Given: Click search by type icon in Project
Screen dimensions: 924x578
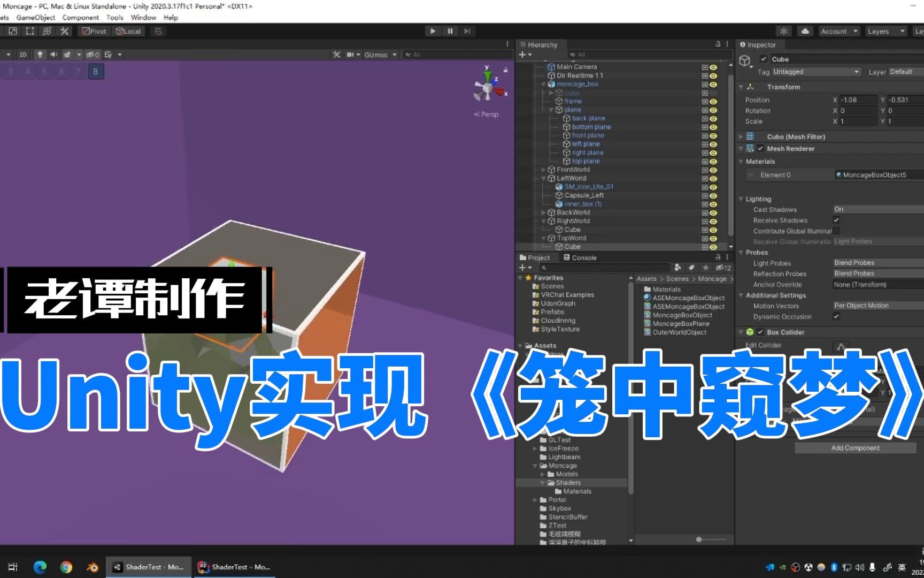Looking at the screenshot, I should (x=678, y=268).
